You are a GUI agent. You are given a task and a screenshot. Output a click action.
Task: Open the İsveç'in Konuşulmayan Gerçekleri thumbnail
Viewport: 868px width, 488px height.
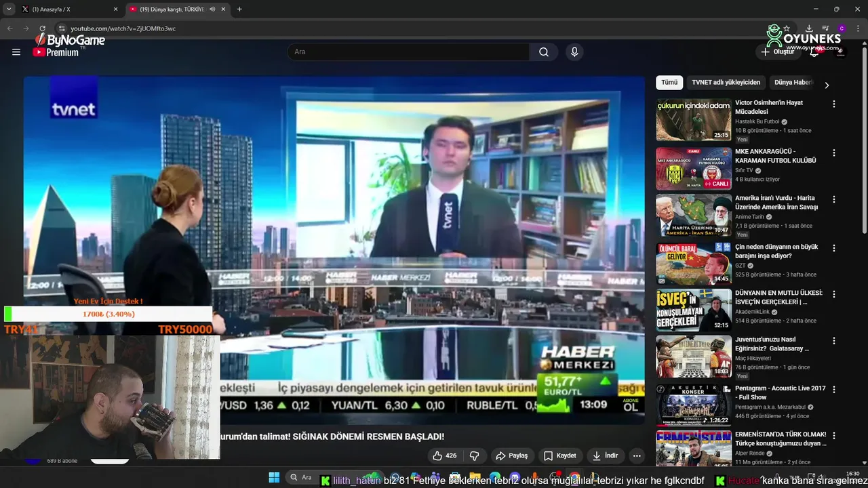(694, 310)
